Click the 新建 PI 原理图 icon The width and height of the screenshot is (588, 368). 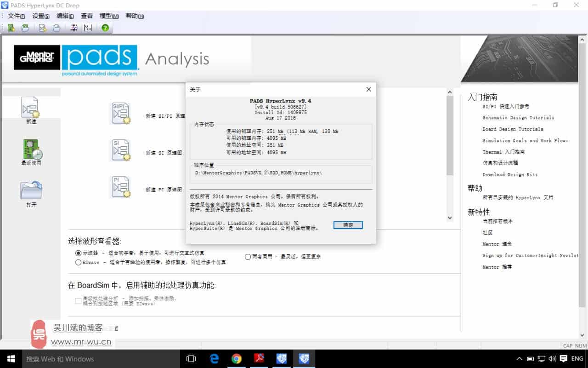(120, 187)
